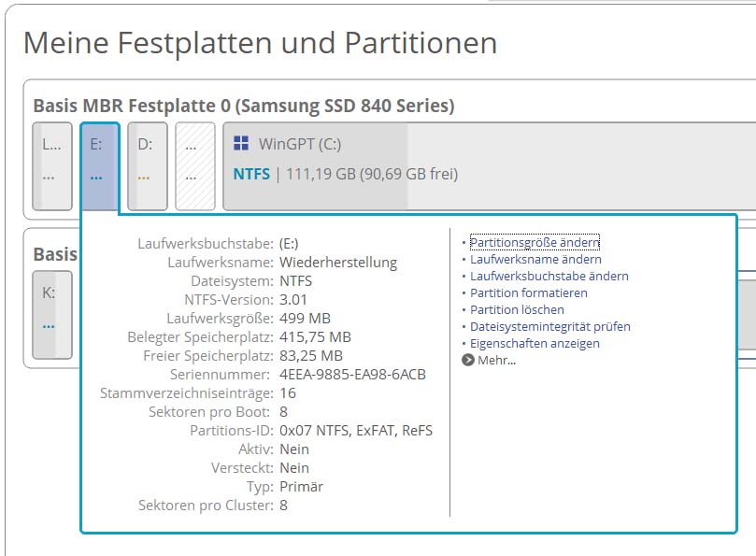The image size is (756, 556).
Task: Select Partition formatieren
Action: pyautogui.click(x=528, y=293)
